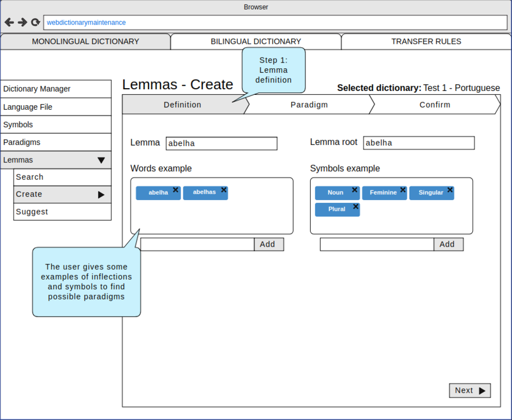
Task: Expand the Create submenu arrow
Action: [101, 194]
